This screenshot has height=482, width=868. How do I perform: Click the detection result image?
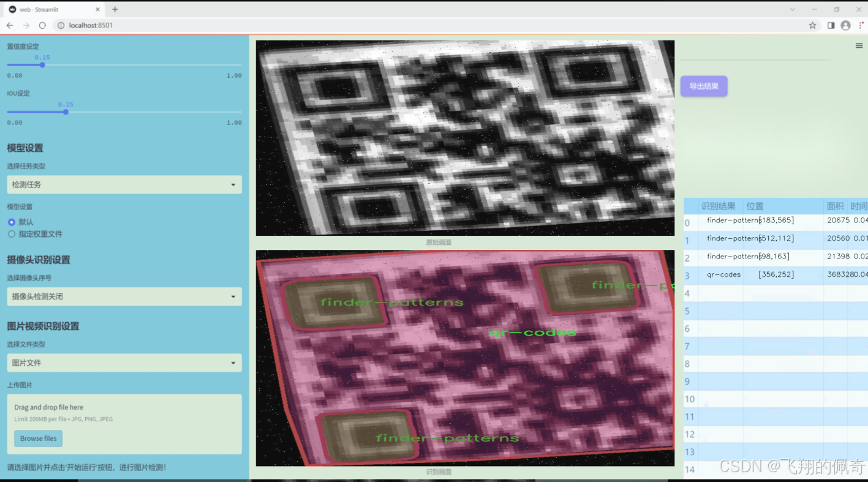(x=465, y=358)
